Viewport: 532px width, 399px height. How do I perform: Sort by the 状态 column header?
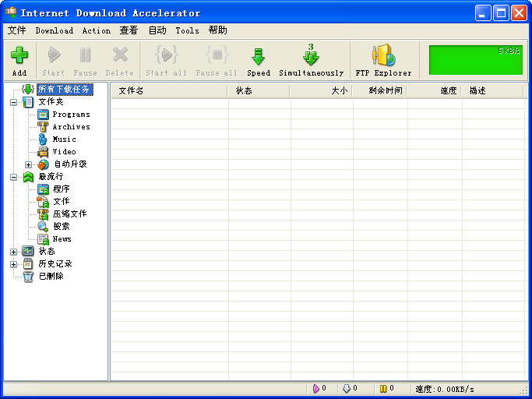pyautogui.click(x=259, y=90)
